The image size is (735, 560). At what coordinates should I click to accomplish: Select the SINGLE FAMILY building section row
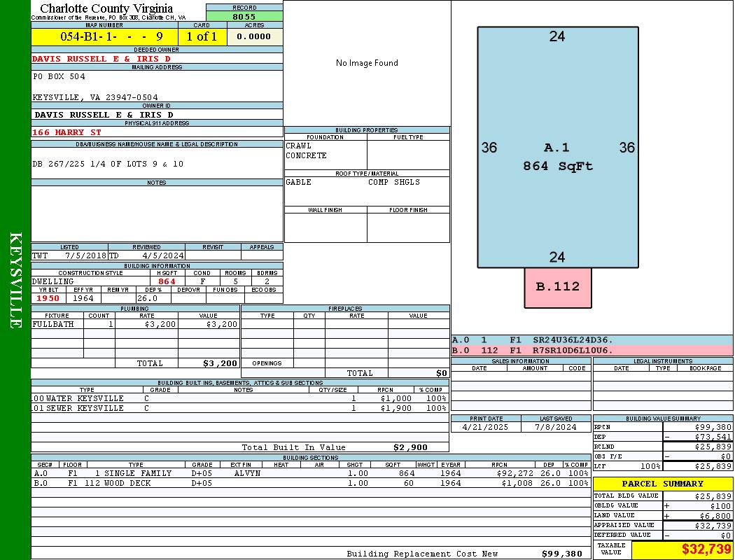310,473
